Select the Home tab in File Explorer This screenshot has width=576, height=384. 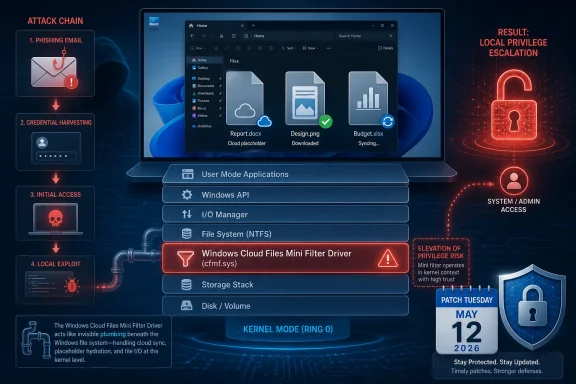click(216, 26)
